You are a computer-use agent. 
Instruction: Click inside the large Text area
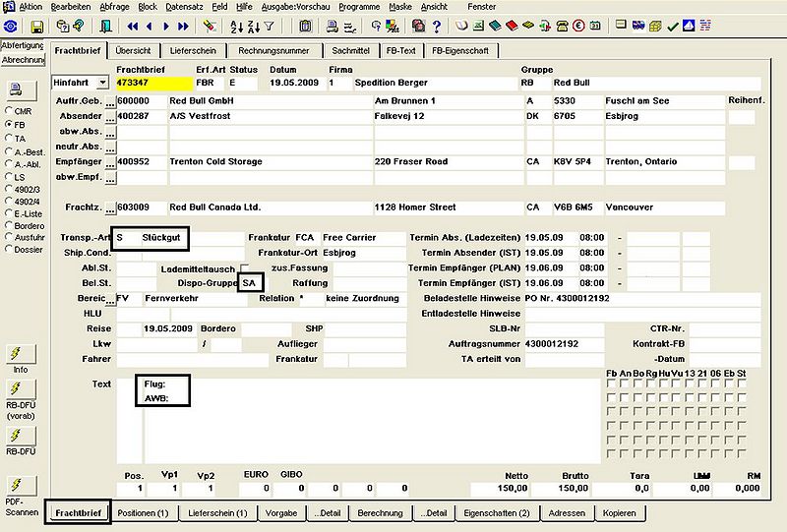[373, 421]
